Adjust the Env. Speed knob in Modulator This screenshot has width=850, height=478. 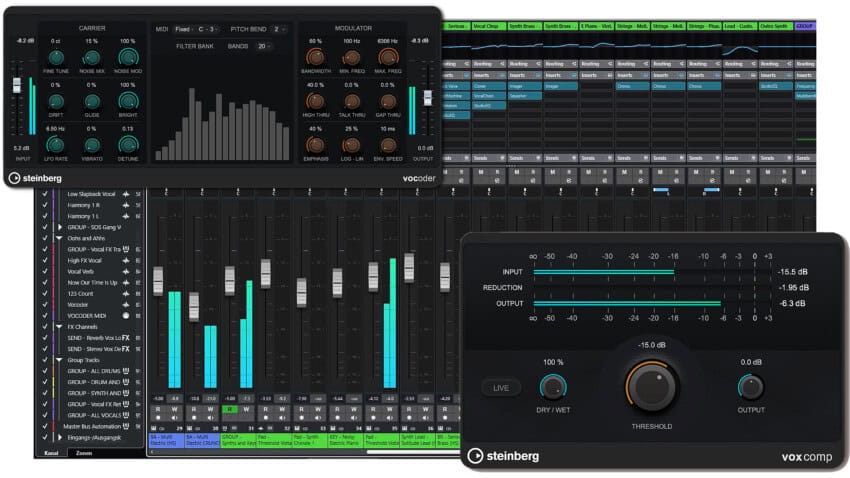pos(388,145)
